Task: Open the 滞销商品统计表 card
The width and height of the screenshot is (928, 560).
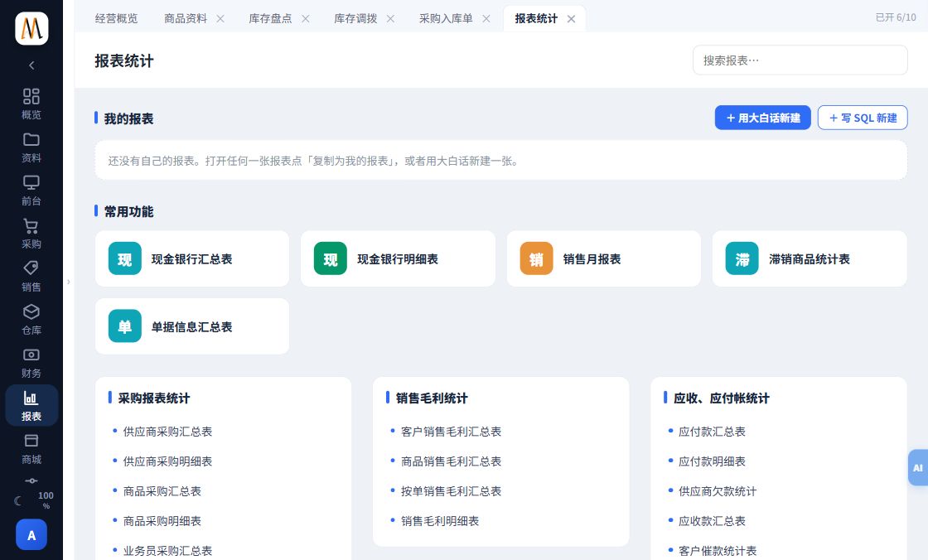Action: click(810, 258)
